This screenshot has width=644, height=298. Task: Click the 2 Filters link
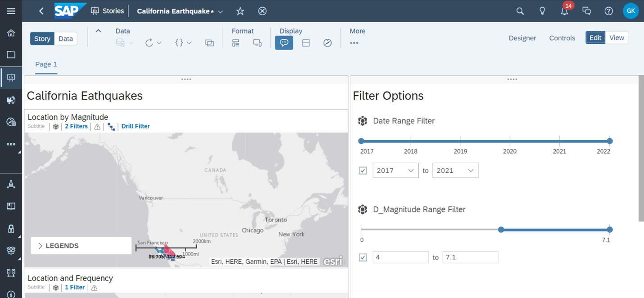click(76, 126)
